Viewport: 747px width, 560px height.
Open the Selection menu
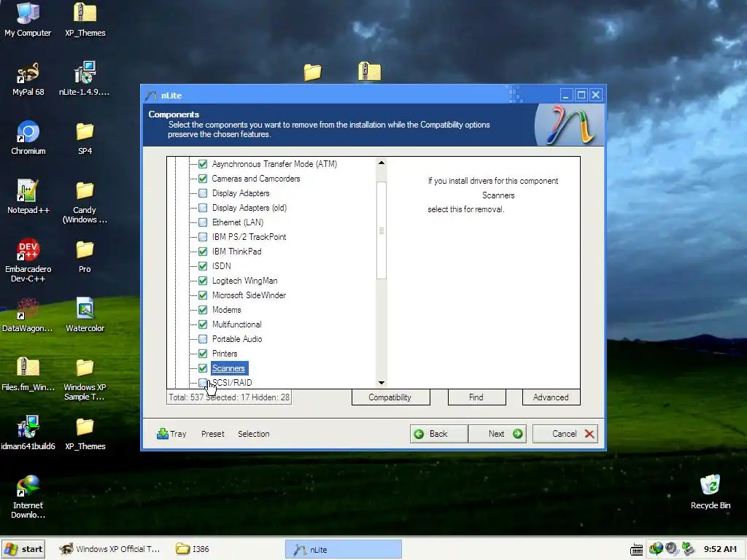coord(253,434)
